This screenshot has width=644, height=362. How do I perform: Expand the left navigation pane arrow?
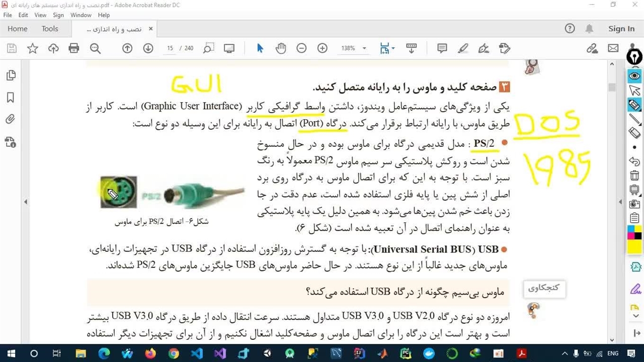tap(26, 202)
